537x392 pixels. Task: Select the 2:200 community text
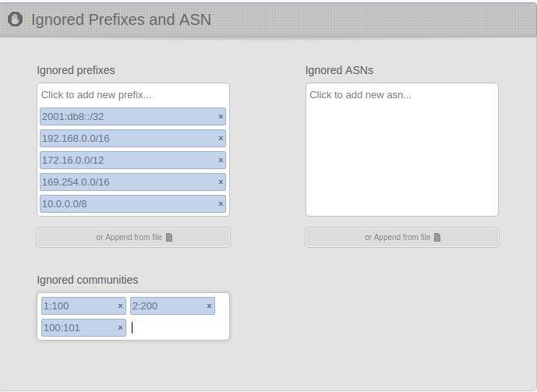tap(145, 306)
